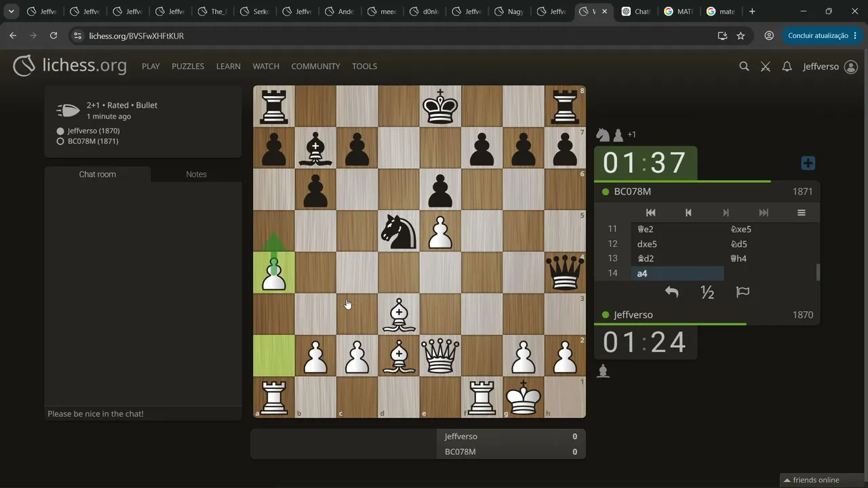The width and height of the screenshot is (868, 488).
Task: Switch to the Notes tab
Action: pyautogui.click(x=196, y=174)
